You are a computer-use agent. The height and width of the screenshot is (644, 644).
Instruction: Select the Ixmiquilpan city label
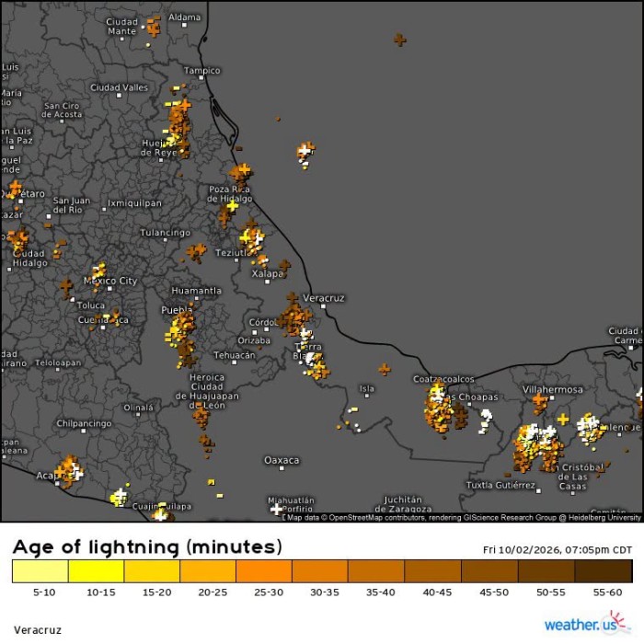[134, 203]
